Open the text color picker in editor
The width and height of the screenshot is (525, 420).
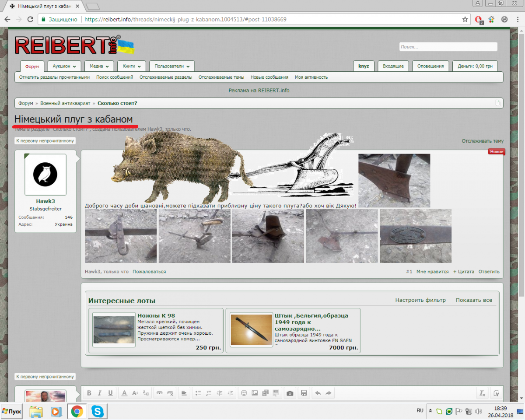pyautogui.click(x=124, y=393)
